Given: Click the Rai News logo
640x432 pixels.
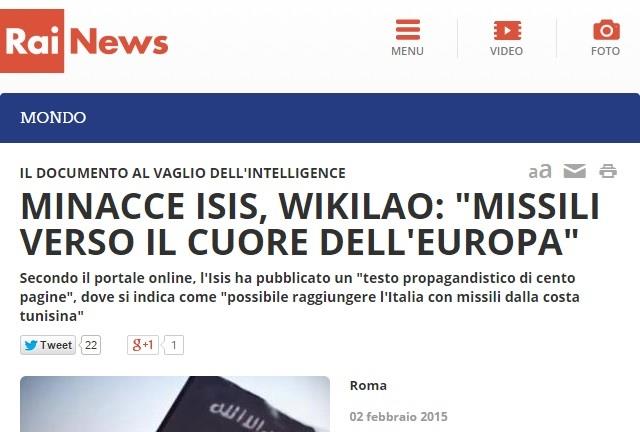Looking at the screenshot, I should coord(84,41).
